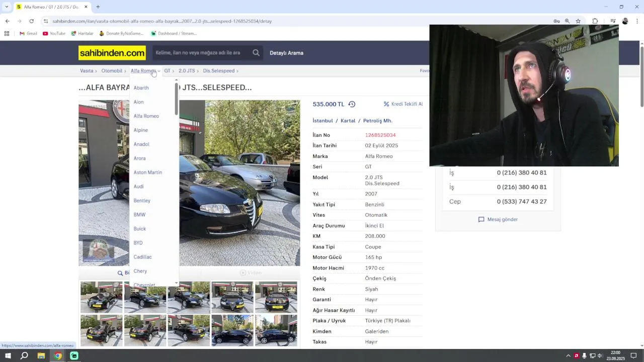Show hidden system tray icons
This screenshot has height=362, width=644.
coord(568,356)
